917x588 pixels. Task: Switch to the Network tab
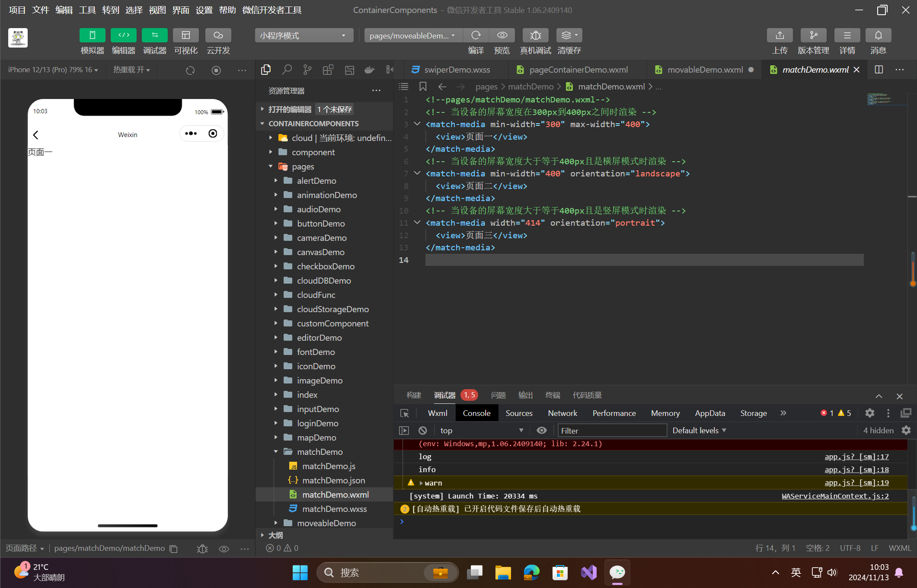(562, 413)
